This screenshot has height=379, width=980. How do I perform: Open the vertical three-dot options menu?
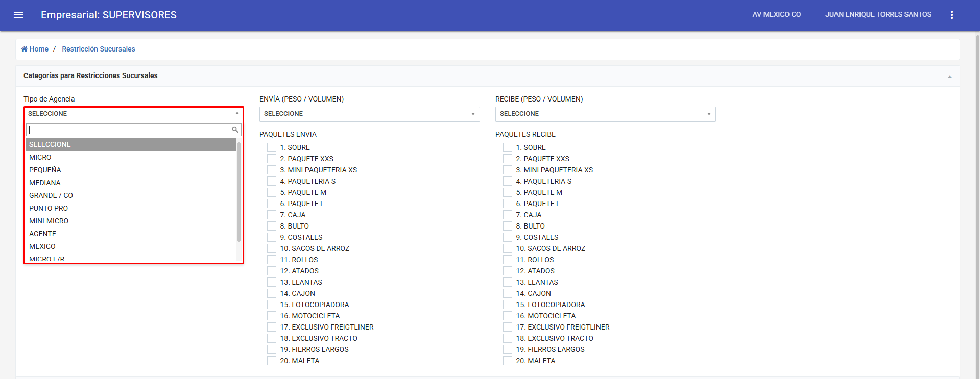tap(951, 15)
